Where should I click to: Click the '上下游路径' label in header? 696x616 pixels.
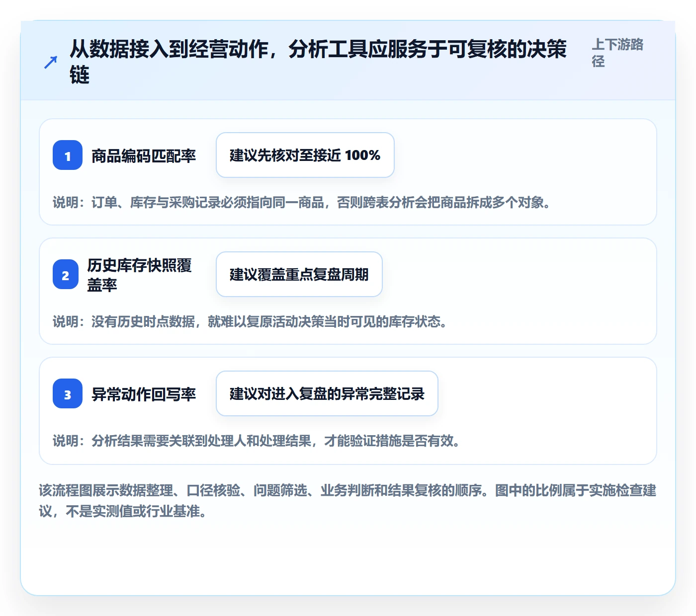[617, 53]
